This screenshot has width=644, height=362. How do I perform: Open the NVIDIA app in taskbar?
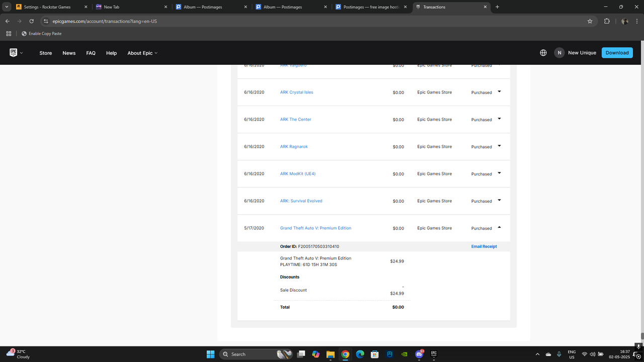pos(405,354)
